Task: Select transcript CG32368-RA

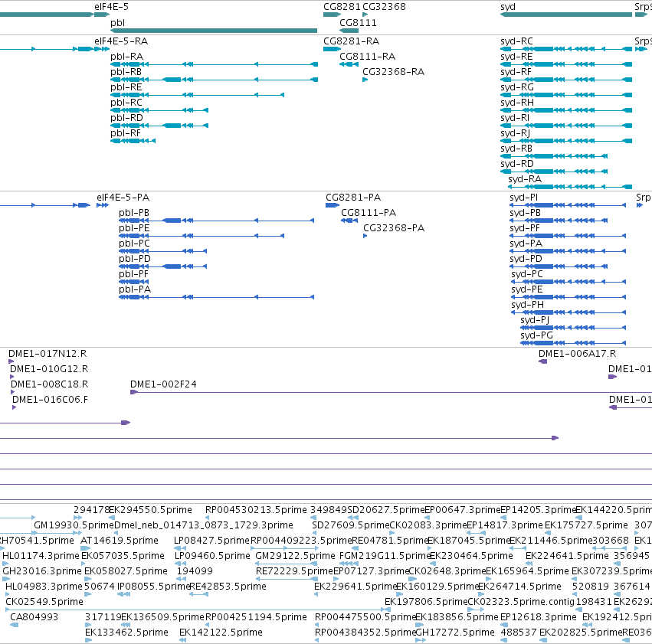Action: click(x=365, y=80)
